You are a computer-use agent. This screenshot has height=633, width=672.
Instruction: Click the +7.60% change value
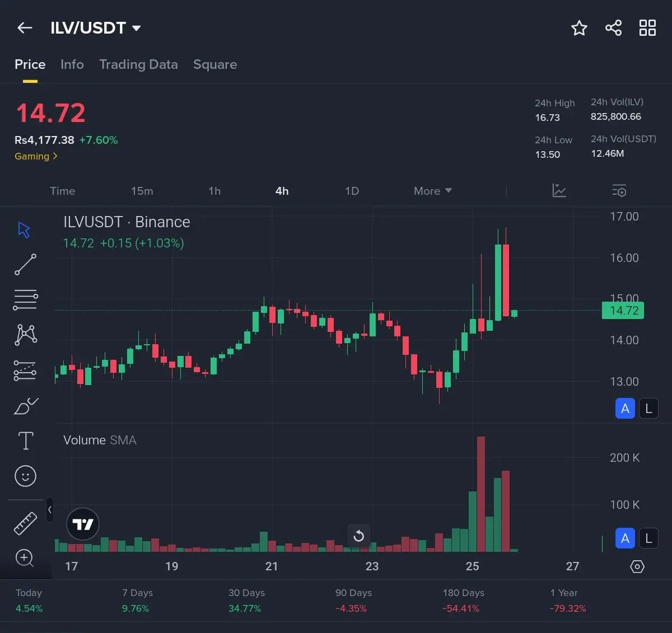[99, 140]
